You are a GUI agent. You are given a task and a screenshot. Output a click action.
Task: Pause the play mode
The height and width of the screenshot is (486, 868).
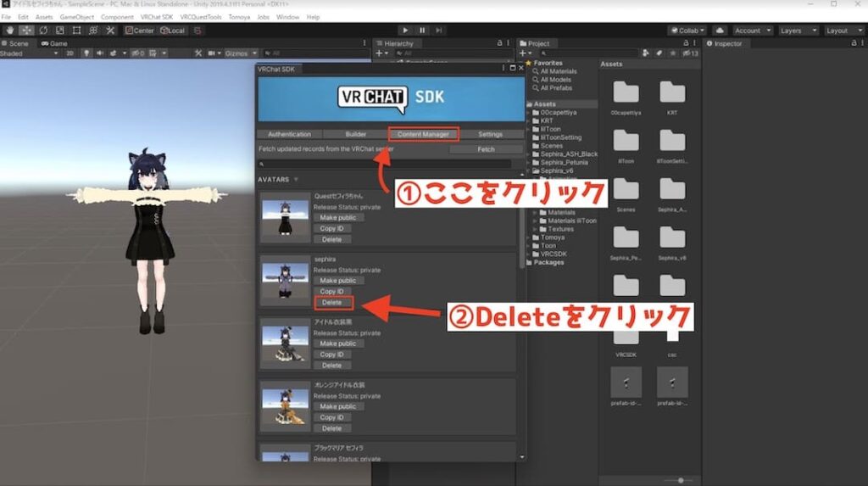(x=422, y=31)
